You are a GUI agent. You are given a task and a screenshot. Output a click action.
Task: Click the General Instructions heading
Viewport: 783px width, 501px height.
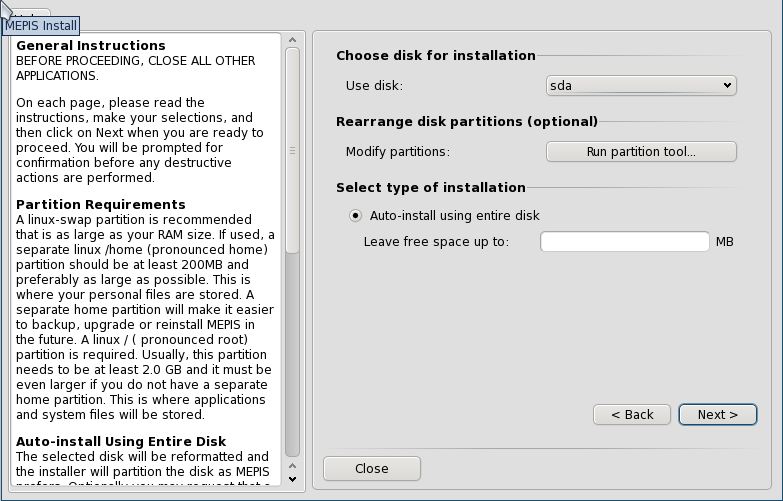[x=91, y=45]
